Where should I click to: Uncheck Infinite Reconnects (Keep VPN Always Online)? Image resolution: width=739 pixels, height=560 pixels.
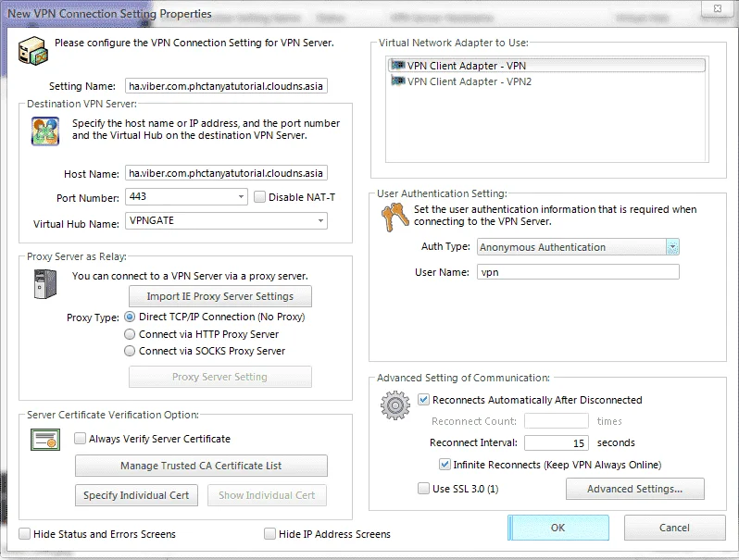(x=445, y=465)
